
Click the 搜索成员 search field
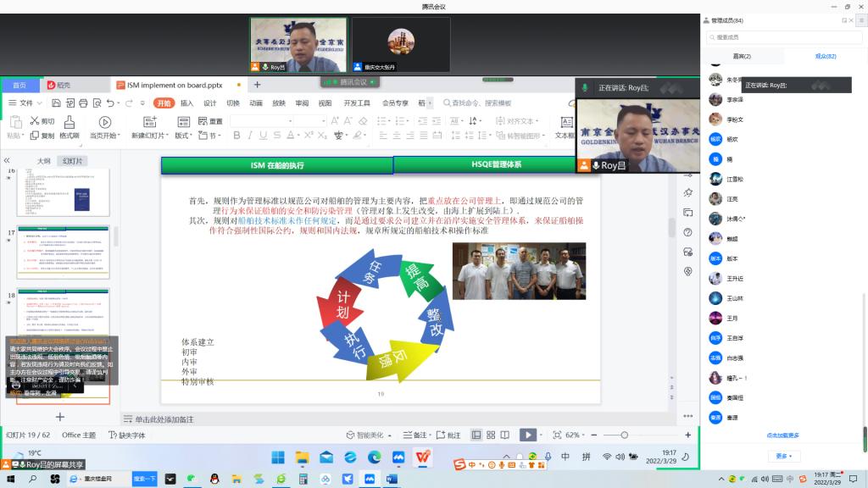click(x=780, y=37)
